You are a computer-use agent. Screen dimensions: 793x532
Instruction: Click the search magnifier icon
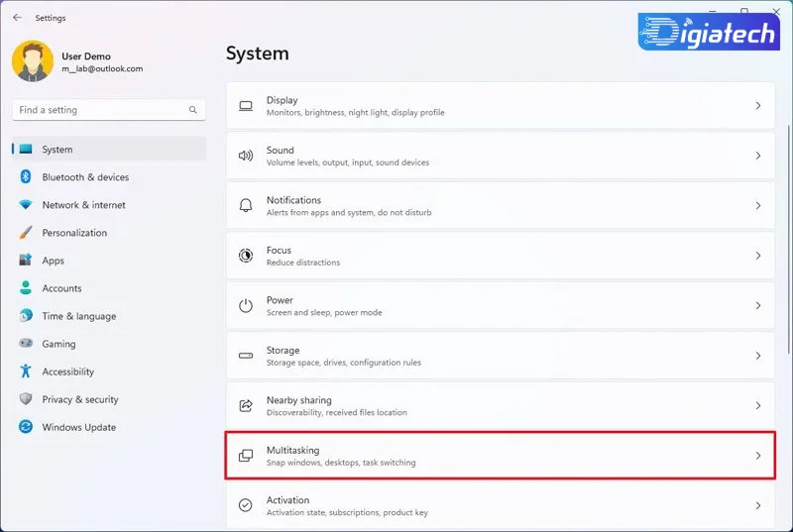click(x=192, y=110)
